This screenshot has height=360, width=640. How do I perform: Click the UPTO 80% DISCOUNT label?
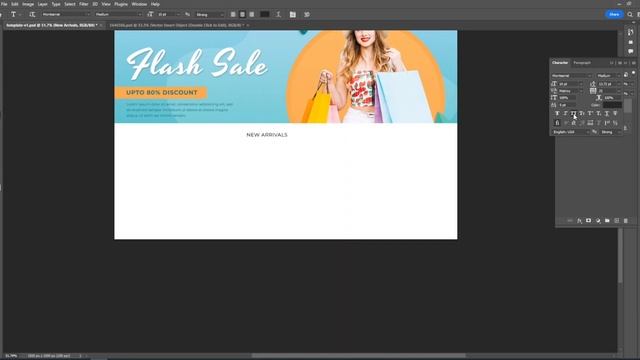[x=162, y=93]
